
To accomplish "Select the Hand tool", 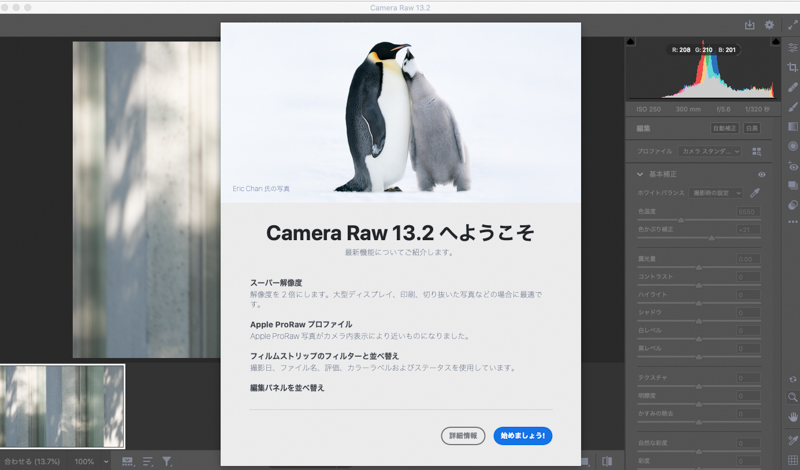I will (792, 417).
